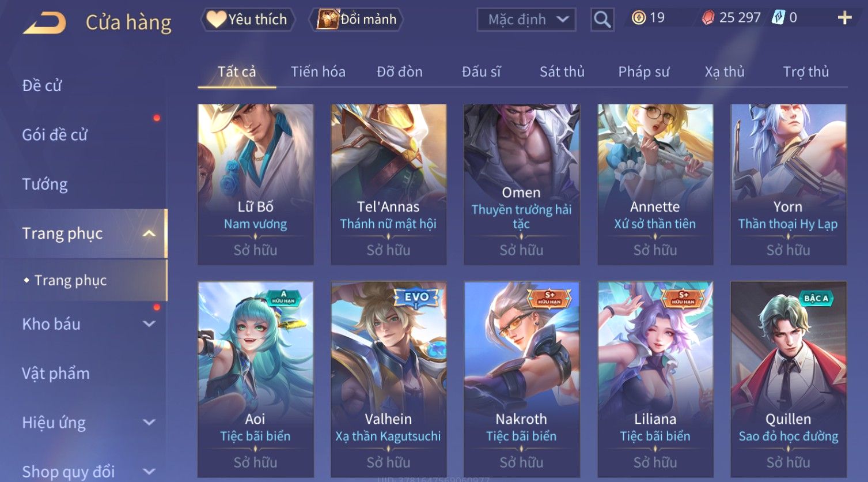Open Tướng in the sidebar
The width and height of the screenshot is (868, 482).
(45, 184)
